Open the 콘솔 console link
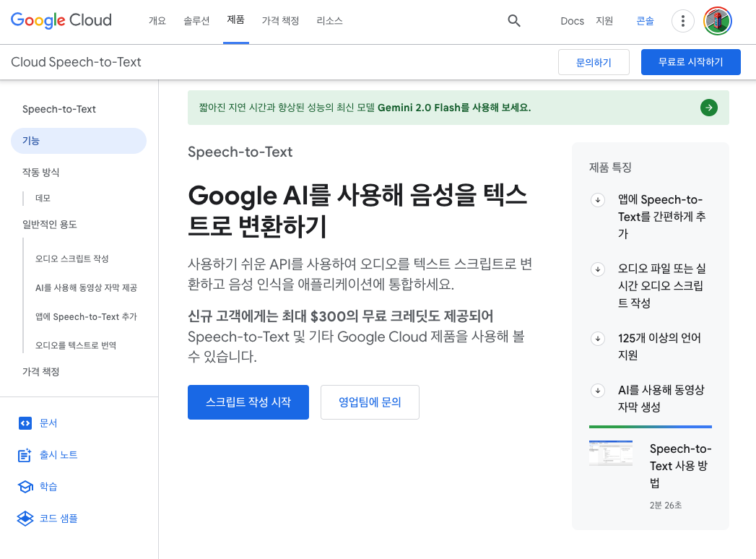Image resolution: width=756 pixels, height=559 pixels. (x=645, y=21)
